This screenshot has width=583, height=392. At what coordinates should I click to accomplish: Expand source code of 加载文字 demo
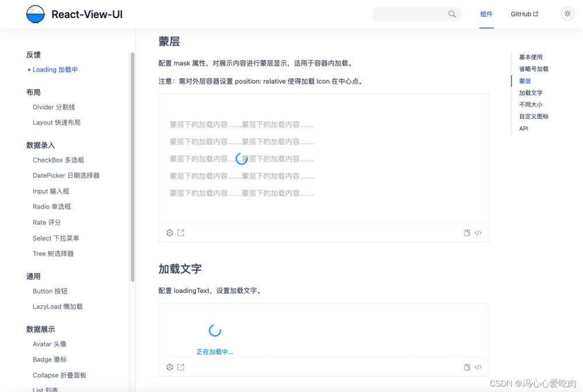pos(478,367)
